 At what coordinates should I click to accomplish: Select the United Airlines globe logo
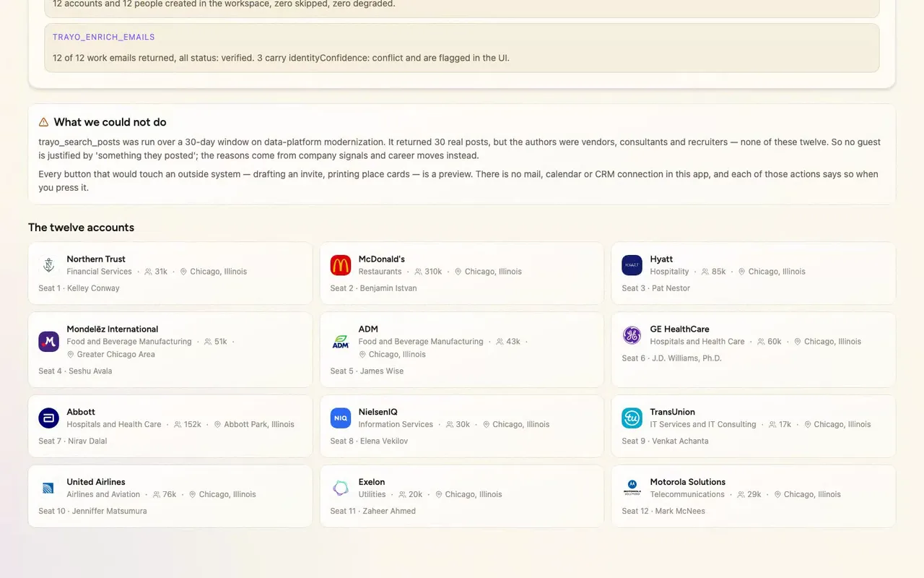[48, 488]
